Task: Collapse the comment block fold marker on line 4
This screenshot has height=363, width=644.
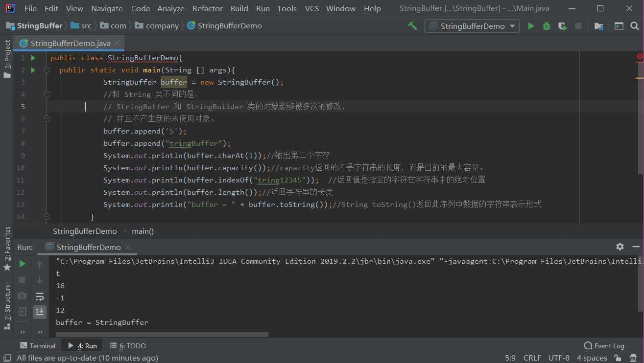Action: pos(47,94)
